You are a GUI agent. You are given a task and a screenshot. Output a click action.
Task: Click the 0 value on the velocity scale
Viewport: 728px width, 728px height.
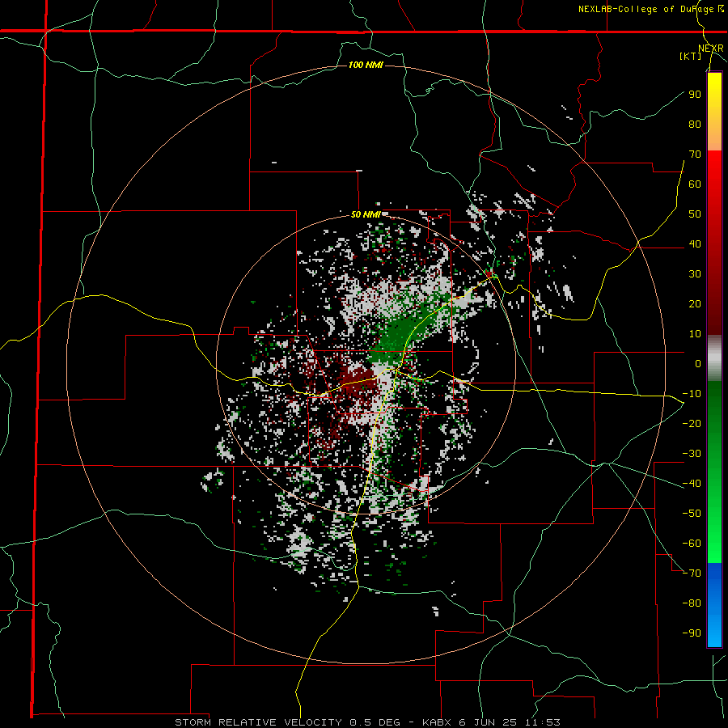click(698, 363)
